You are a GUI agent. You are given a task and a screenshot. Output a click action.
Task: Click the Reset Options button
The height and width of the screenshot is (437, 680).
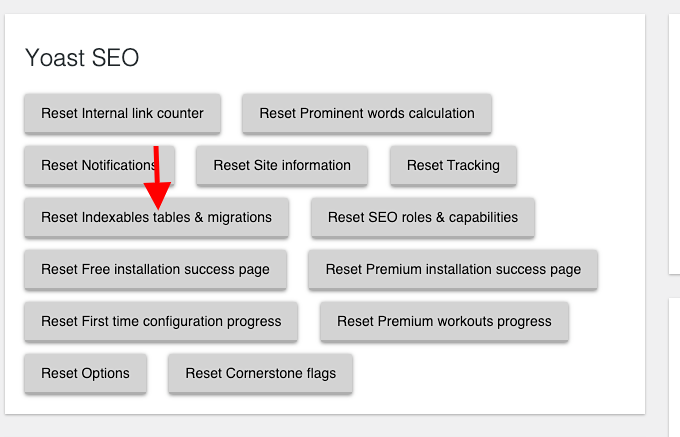click(85, 373)
